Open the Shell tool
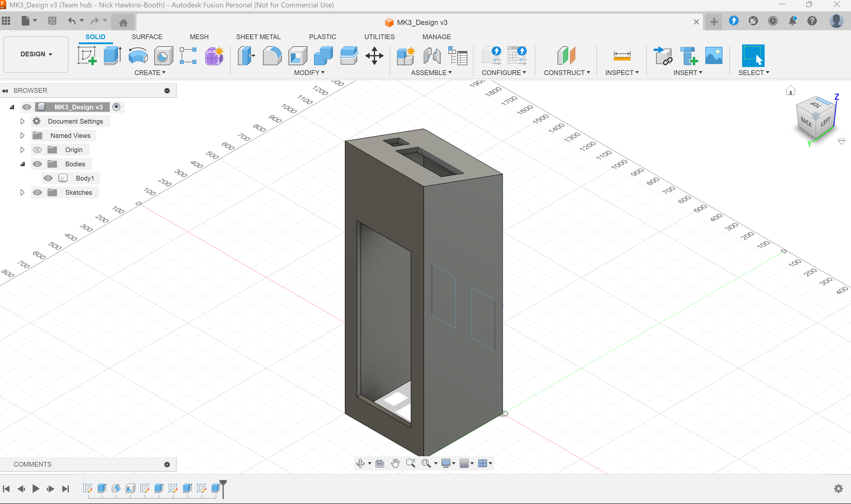Screen dimensions: 851x504 [297, 55]
